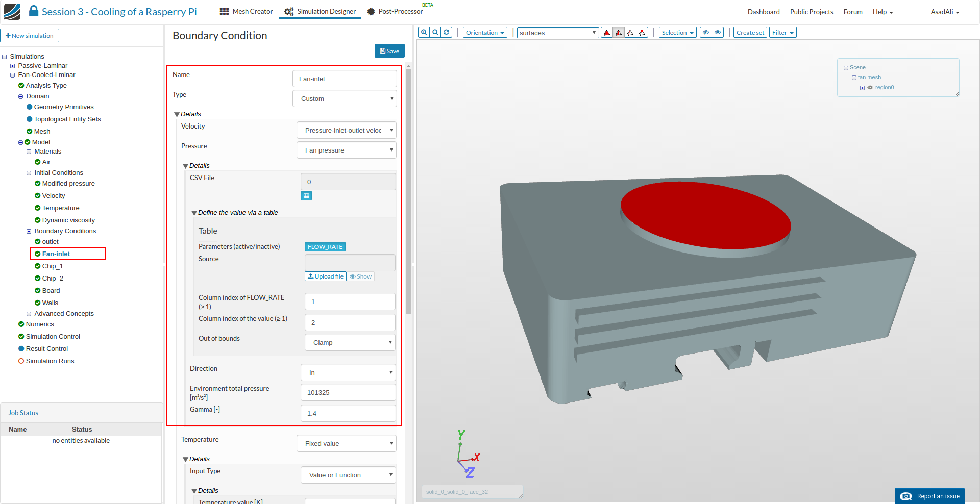Click the Upload file button

[326, 276]
